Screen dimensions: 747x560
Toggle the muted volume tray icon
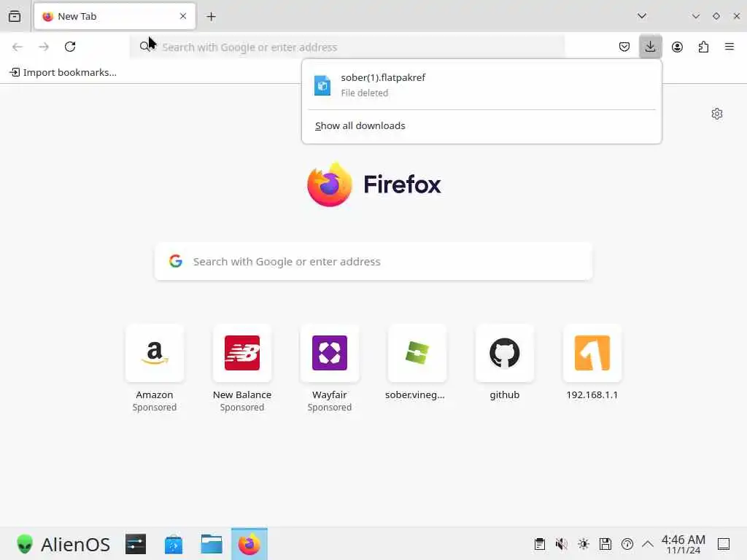(x=561, y=544)
